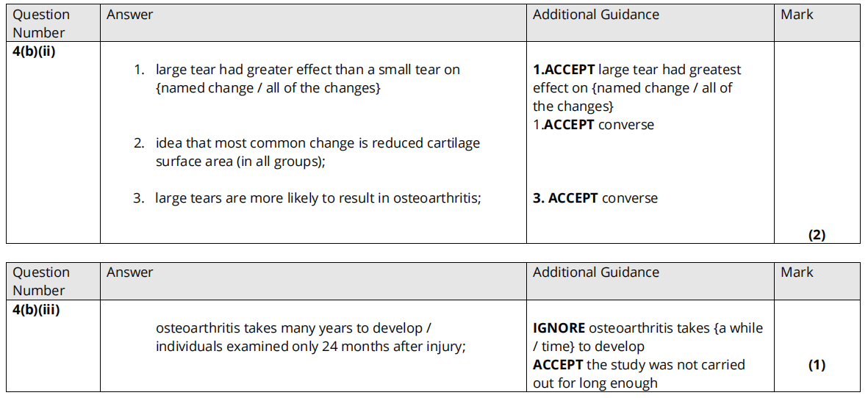Select the 4(b)(ii) question number label
868x398 pixels.
(x=35, y=50)
